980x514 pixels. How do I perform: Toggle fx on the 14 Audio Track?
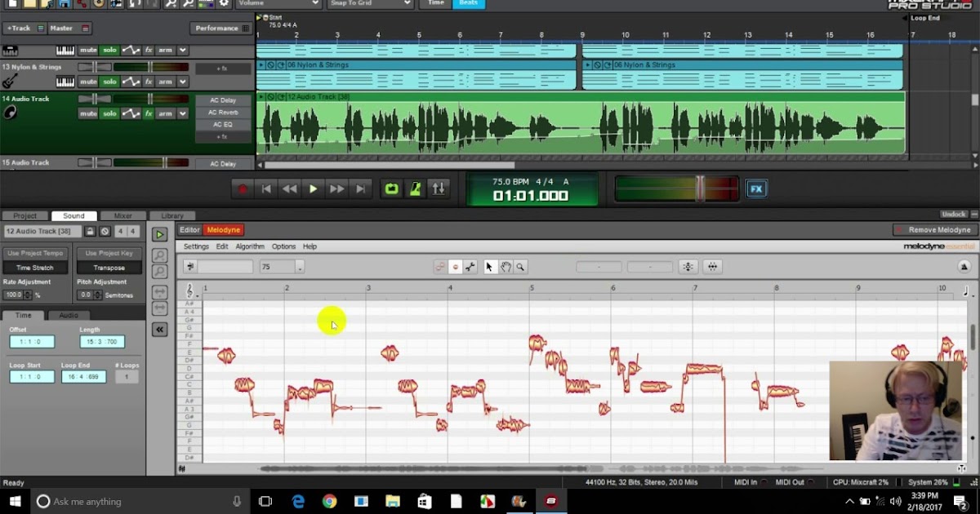point(149,113)
